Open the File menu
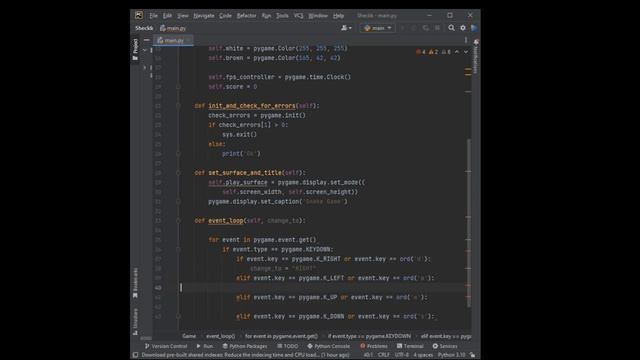640x360 pixels. [153, 16]
